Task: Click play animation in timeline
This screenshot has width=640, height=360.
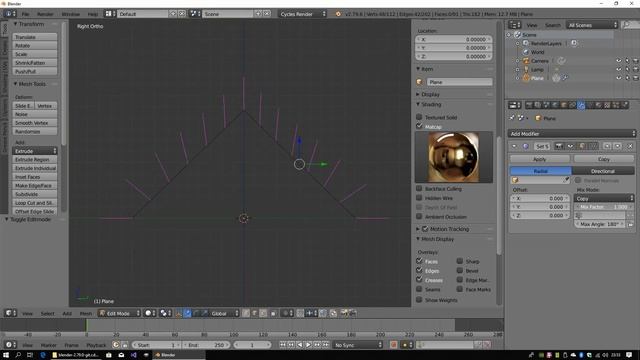Action: [308, 345]
